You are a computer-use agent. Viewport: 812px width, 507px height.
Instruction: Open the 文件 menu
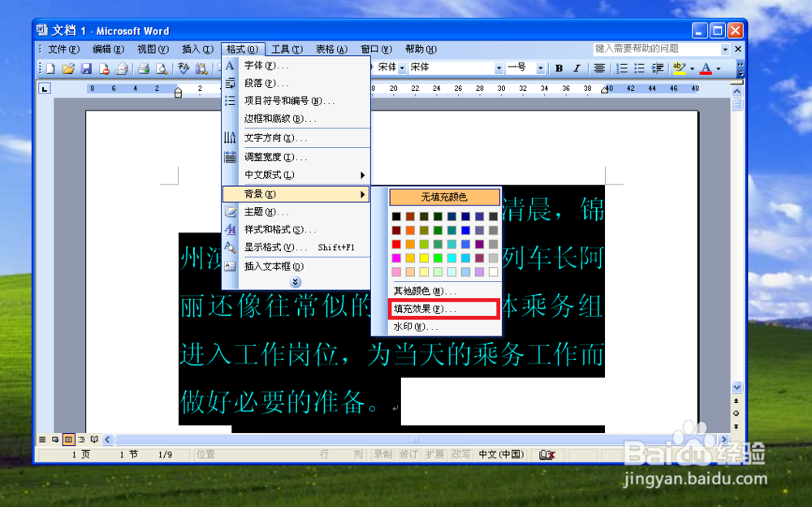click(63, 50)
